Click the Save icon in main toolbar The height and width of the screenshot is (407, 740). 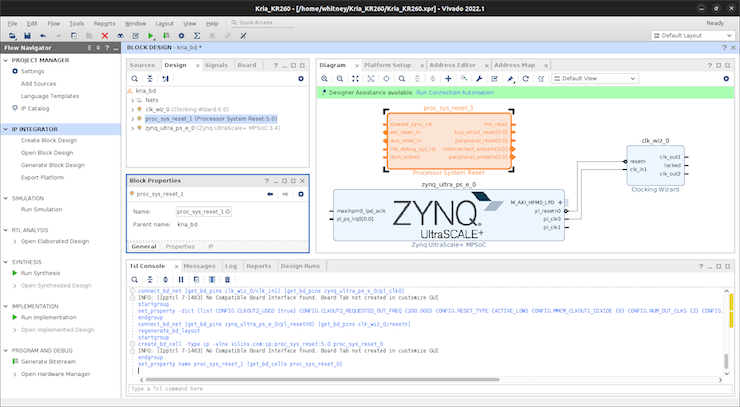coord(27,36)
